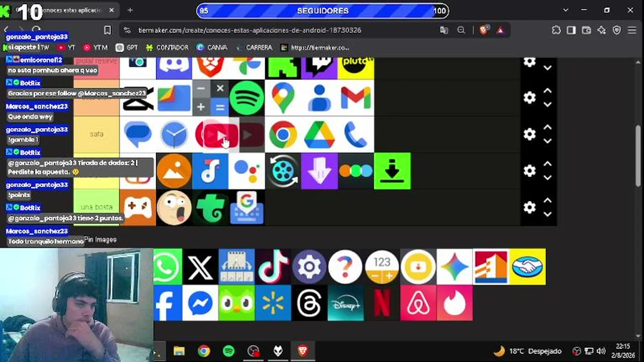Viewport: 644px width, 362px height.
Task: Select the Gemini star app icon
Action: click(455, 266)
